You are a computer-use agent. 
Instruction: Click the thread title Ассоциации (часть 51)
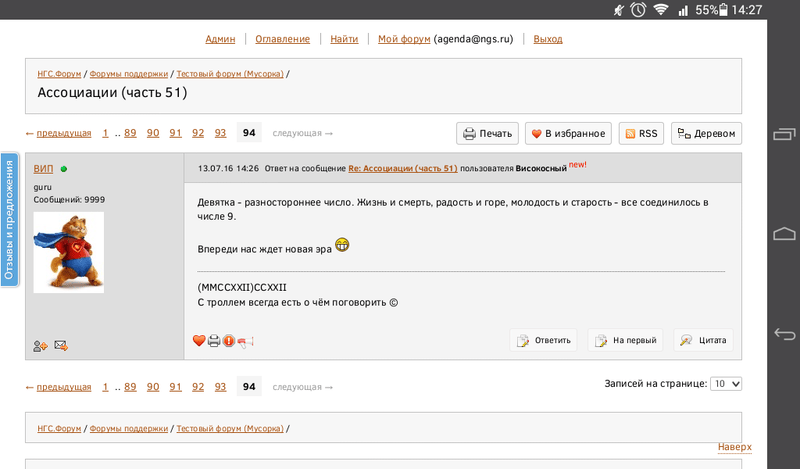[x=112, y=92]
